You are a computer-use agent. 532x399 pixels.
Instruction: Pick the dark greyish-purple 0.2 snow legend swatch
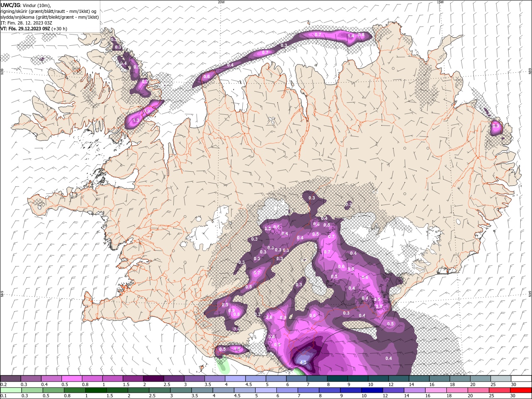pos(10,379)
